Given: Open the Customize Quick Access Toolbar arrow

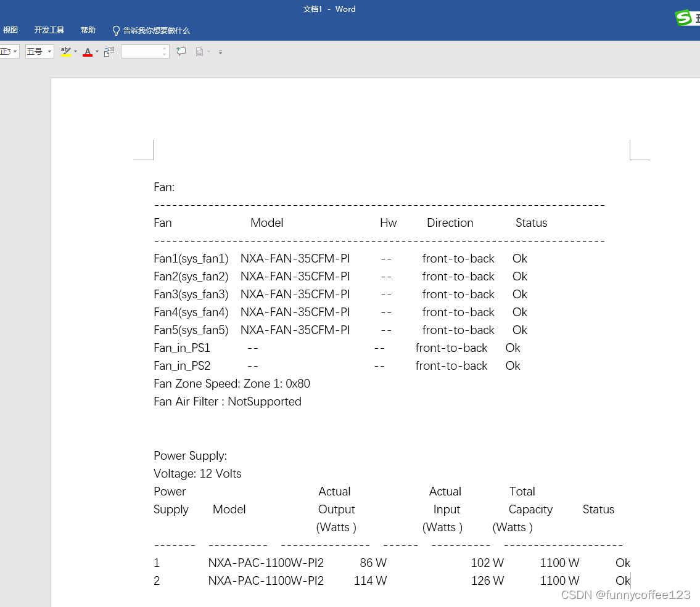Looking at the screenshot, I should pyautogui.click(x=221, y=52).
